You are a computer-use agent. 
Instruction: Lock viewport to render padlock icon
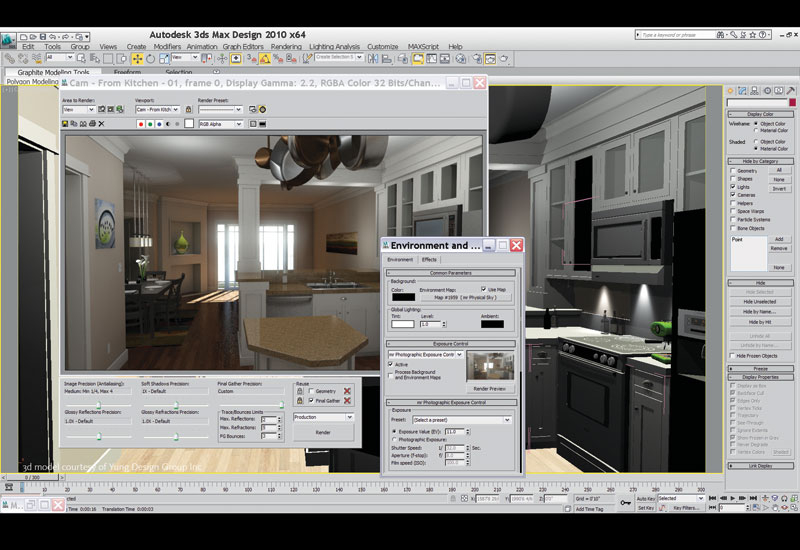point(188,109)
